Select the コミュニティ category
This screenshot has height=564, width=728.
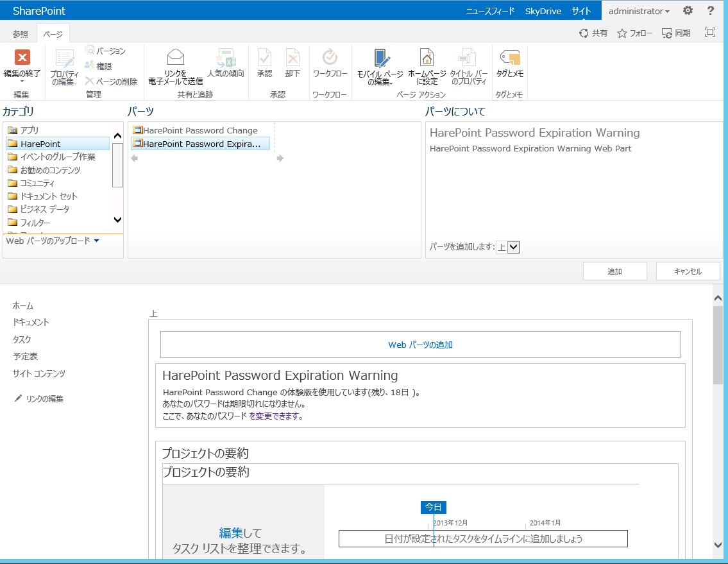click(x=58, y=183)
